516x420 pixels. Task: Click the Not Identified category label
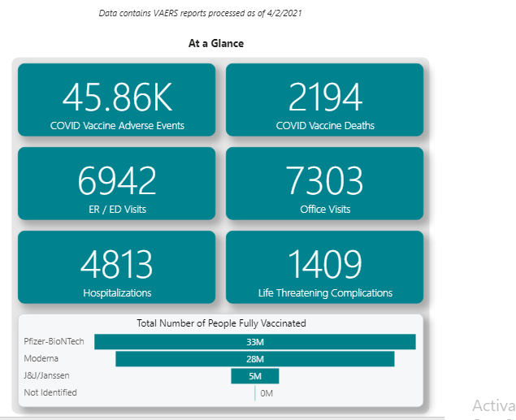pyautogui.click(x=50, y=392)
